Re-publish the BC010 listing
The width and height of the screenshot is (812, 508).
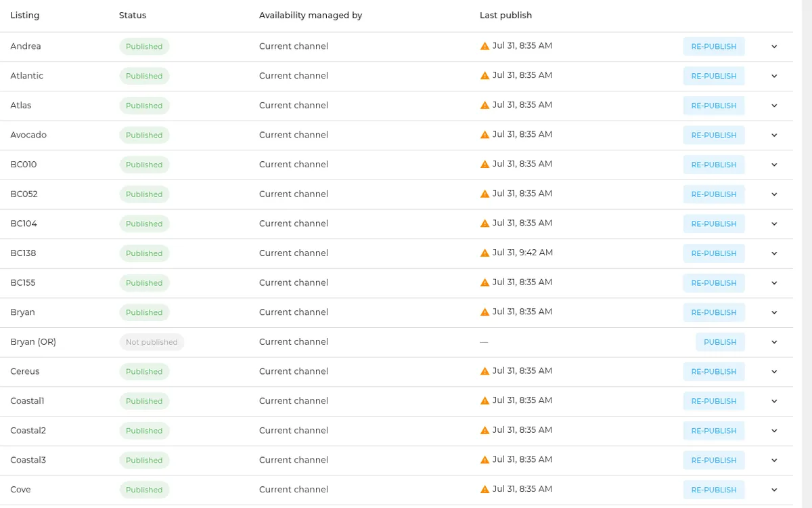pos(714,165)
